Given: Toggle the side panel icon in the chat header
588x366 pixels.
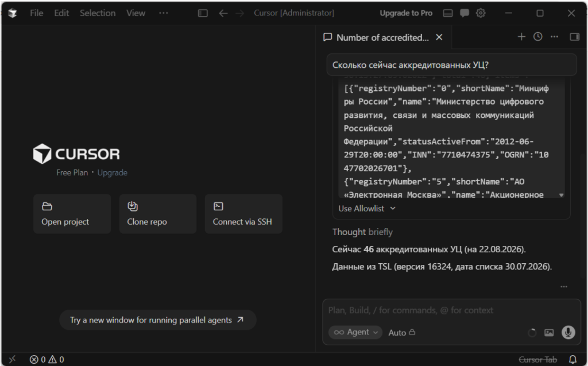Looking at the screenshot, I should click(574, 37).
